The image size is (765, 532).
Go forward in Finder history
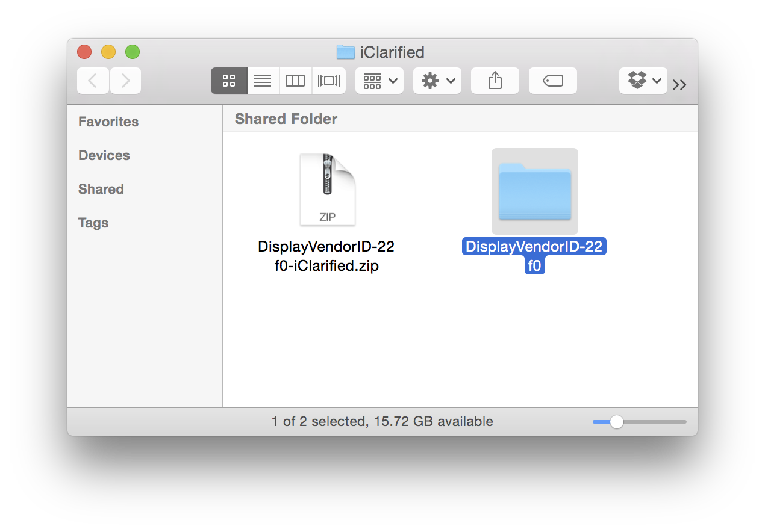point(125,81)
